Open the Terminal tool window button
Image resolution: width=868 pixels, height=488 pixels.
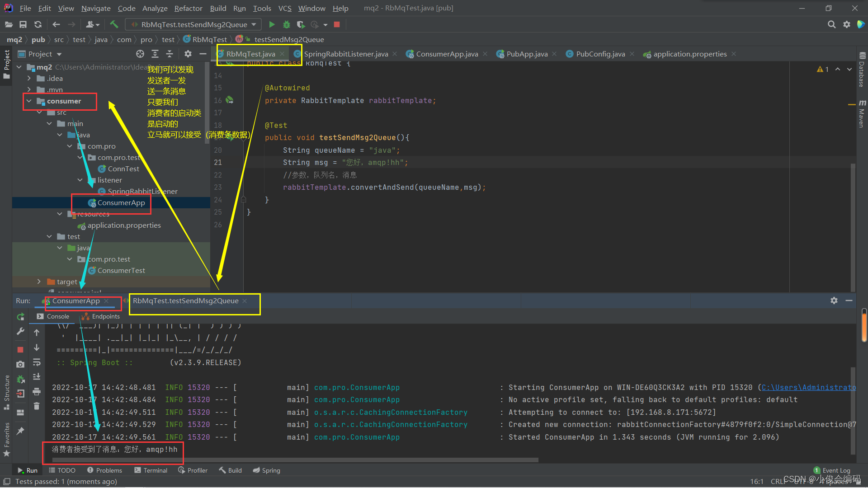click(x=151, y=470)
